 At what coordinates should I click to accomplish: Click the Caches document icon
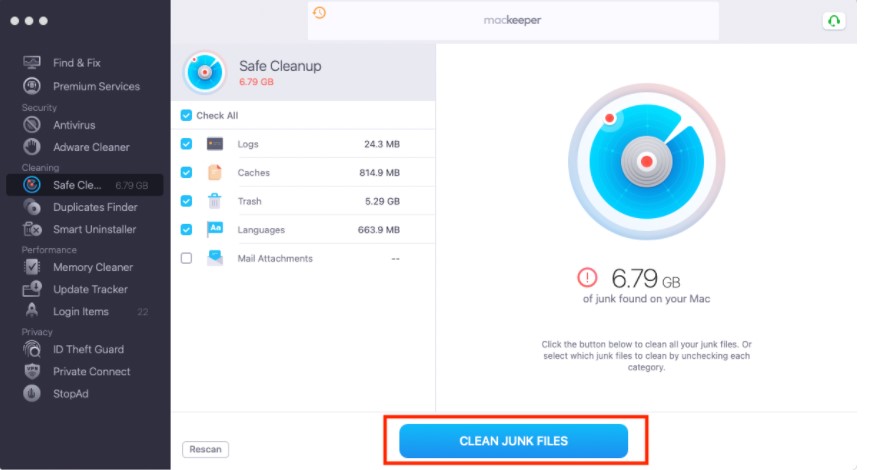(x=215, y=172)
